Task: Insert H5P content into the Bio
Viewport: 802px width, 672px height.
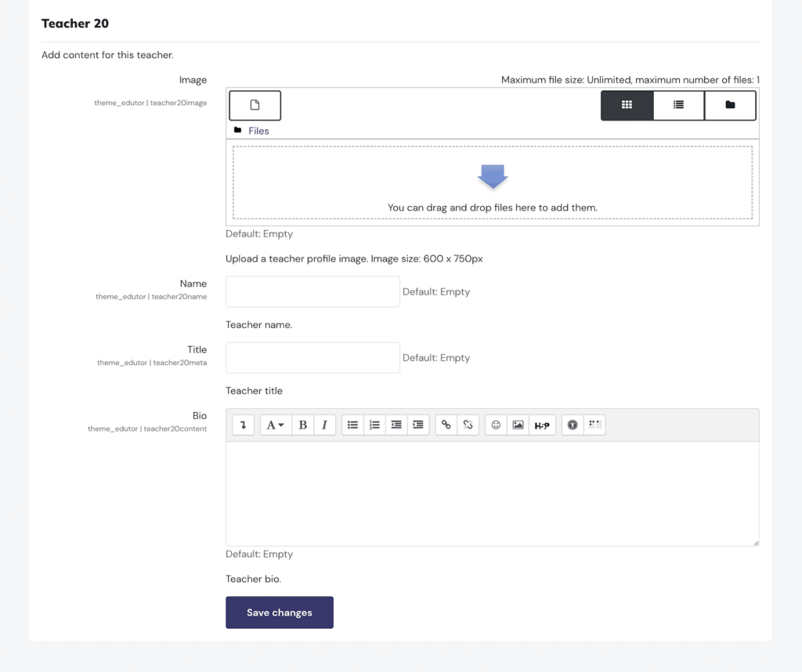Action: pyautogui.click(x=542, y=425)
